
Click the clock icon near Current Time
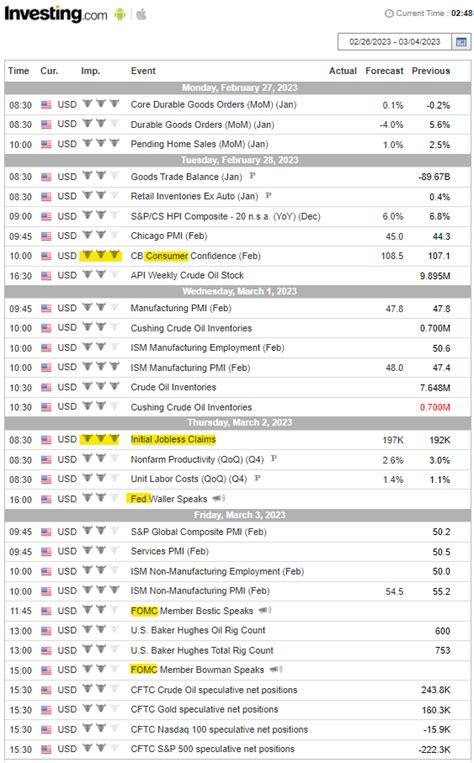pos(389,14)
